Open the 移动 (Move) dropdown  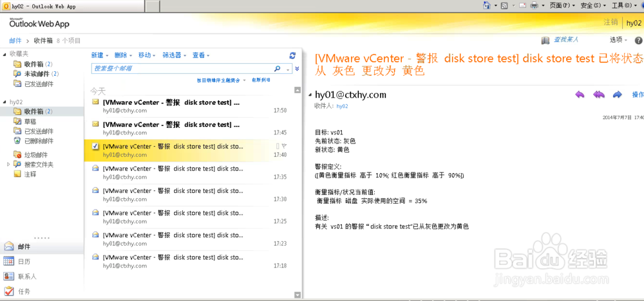(147, 55)
